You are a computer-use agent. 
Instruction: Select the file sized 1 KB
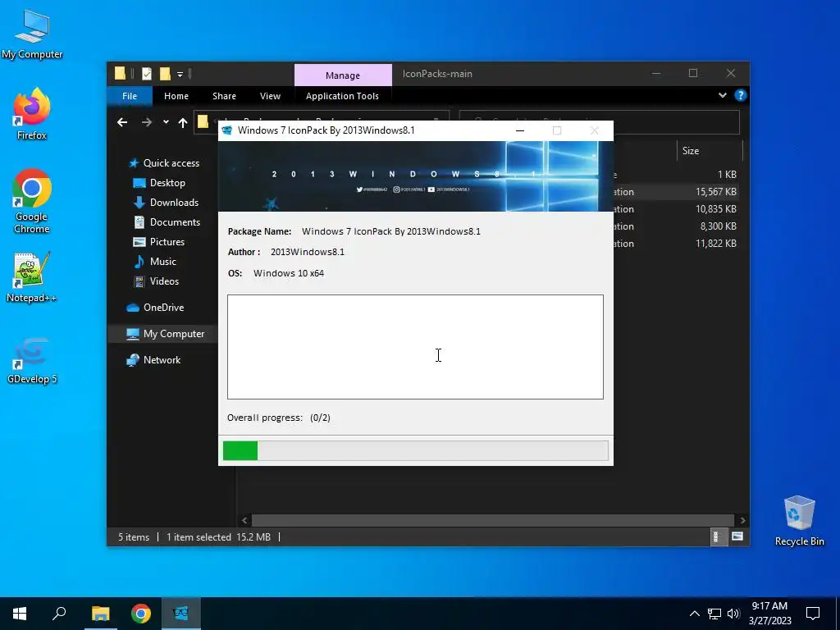pyautogui.click(x=678, y=175)
